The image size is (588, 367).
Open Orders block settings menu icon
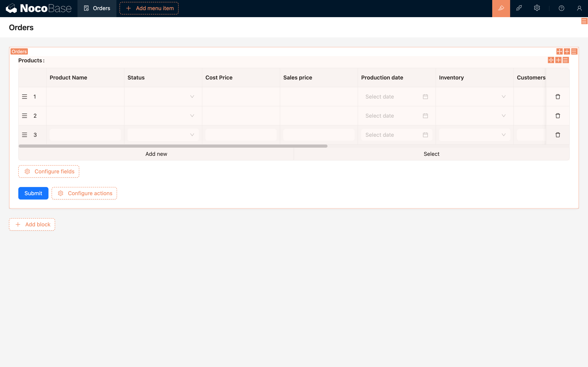[x=574, y=51]
